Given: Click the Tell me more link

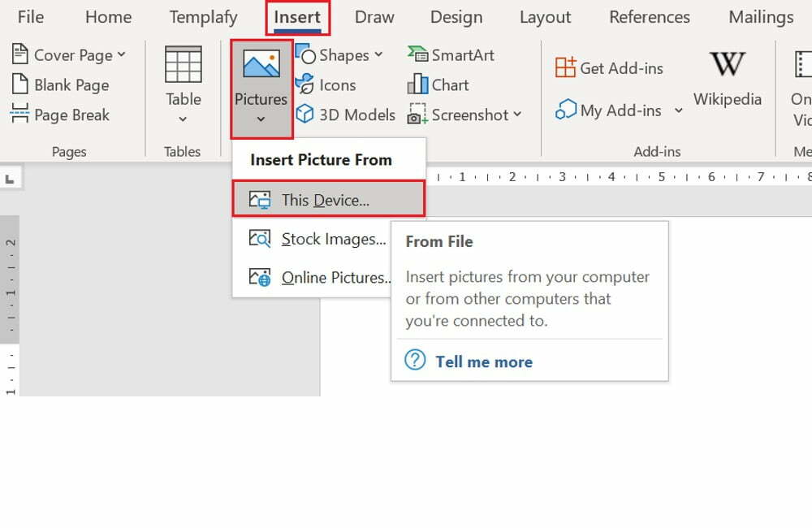Looking at the screenshot, I should 483,362.
